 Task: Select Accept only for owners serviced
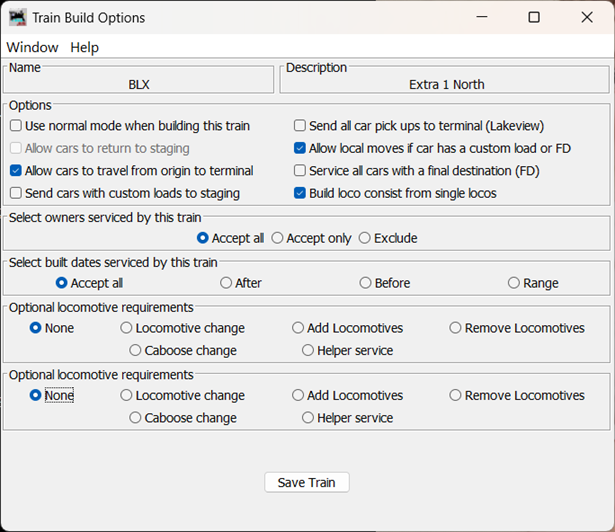coord(279,238)
